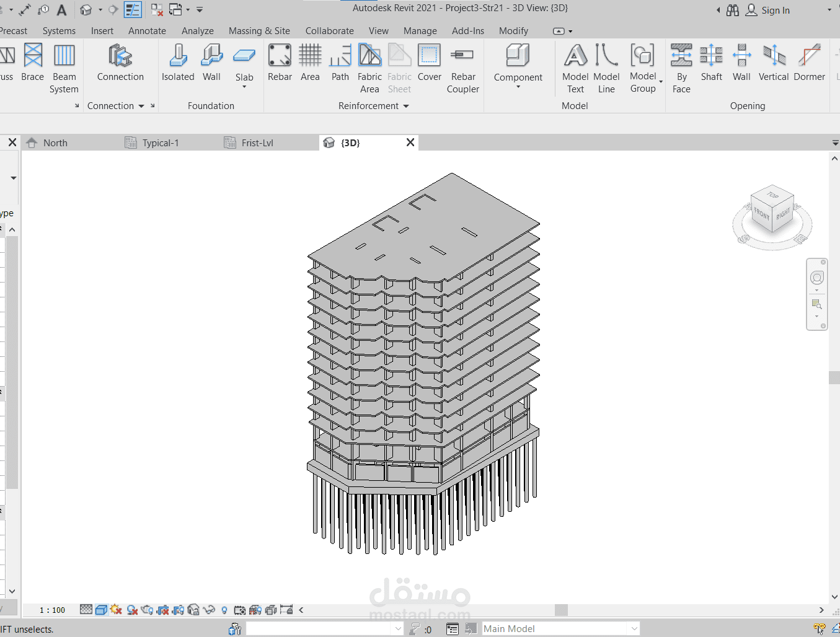
Task: Activate the Model Line tool
Action: 606,68
